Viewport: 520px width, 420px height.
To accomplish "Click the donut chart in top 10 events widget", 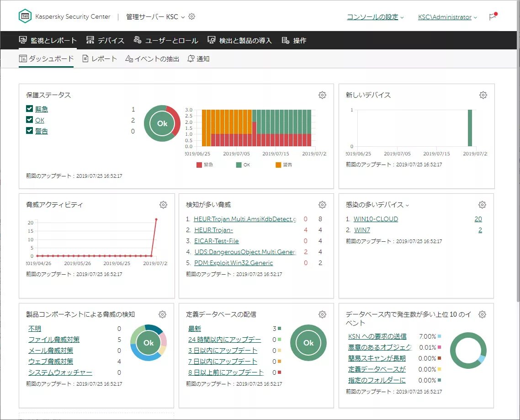I will pyautogui.click(x=468, y=351).
